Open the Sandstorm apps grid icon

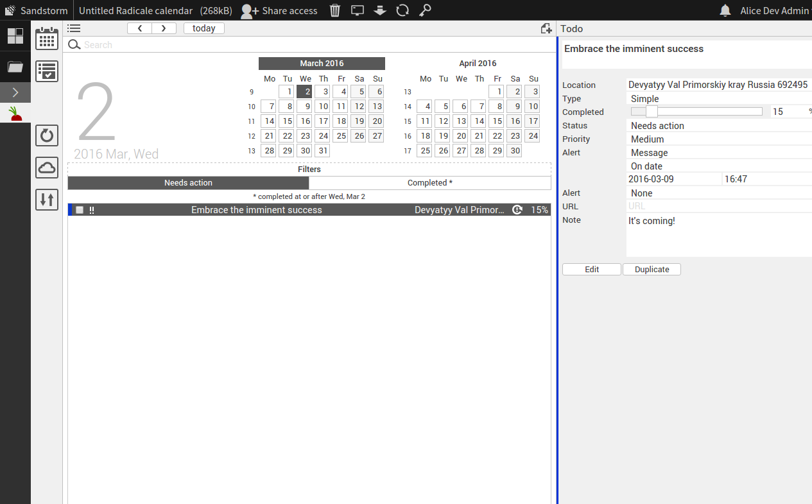tap(15, 36)
